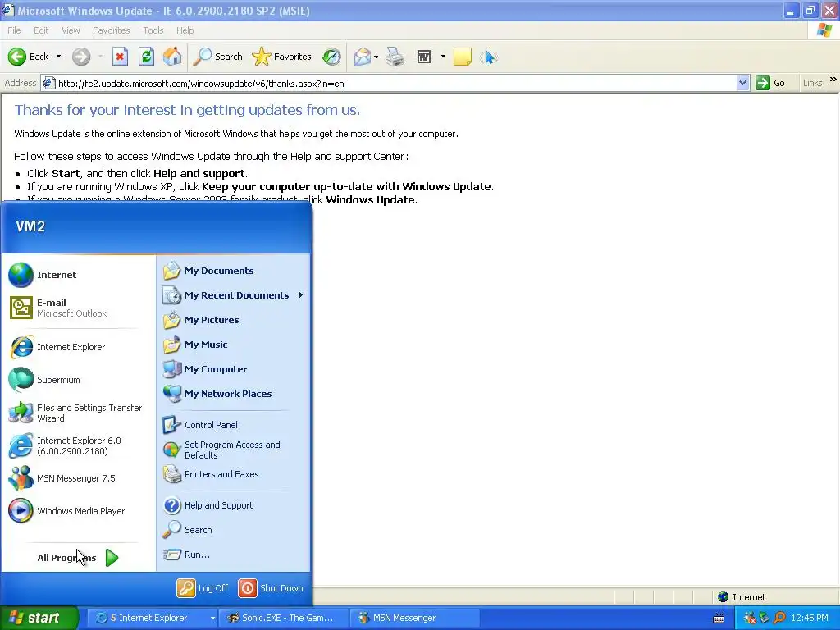
Task: Stop page loading with the red X icon
Action: pyautogui.click(x=120, y=57)
